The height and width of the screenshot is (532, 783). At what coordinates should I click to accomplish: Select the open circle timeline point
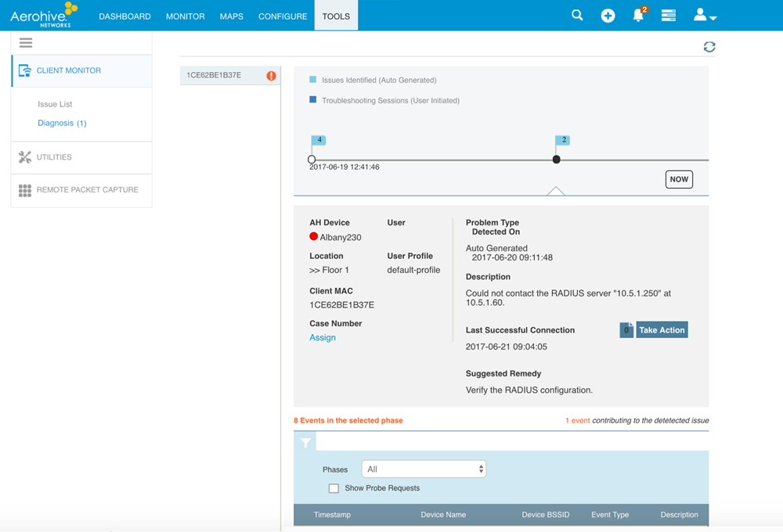click(312, 160)
